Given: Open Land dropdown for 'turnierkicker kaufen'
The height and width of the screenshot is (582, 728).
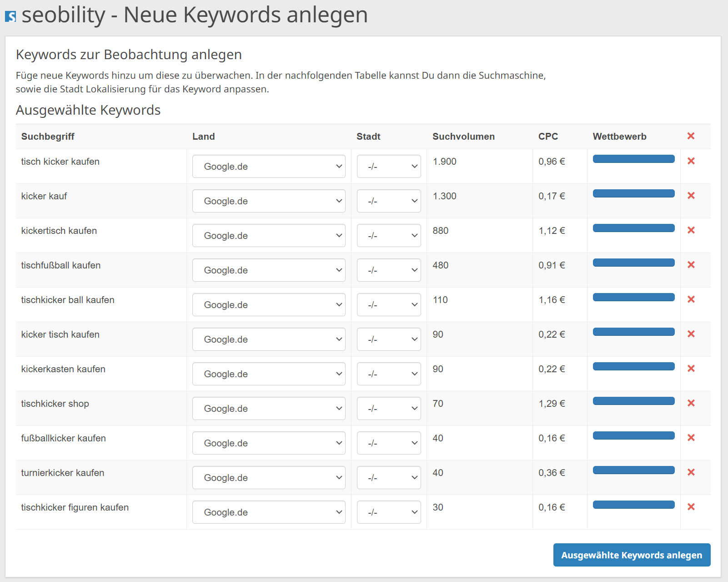Looking at the screenshot, I should click(x=269, y=478).
